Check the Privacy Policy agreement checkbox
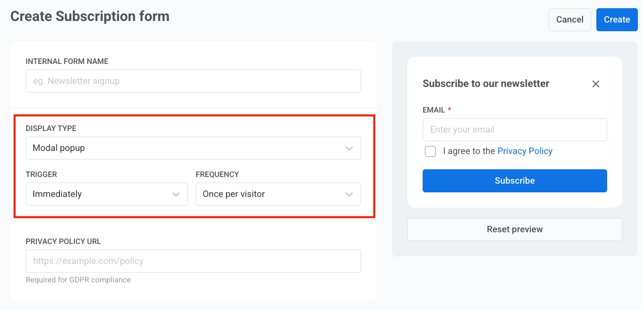 pyautogui.click(x=430, y=151)
